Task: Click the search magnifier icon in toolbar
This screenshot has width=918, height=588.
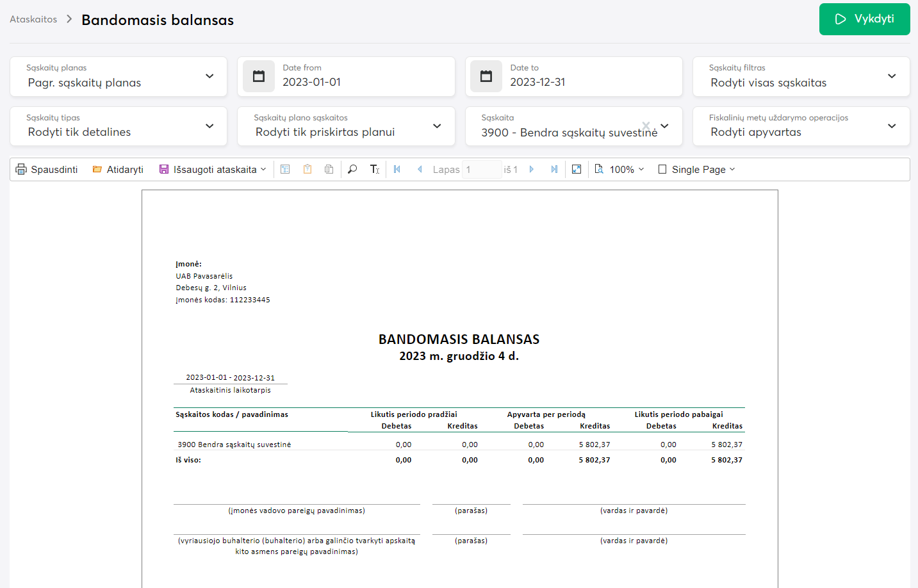Action: 352,170
